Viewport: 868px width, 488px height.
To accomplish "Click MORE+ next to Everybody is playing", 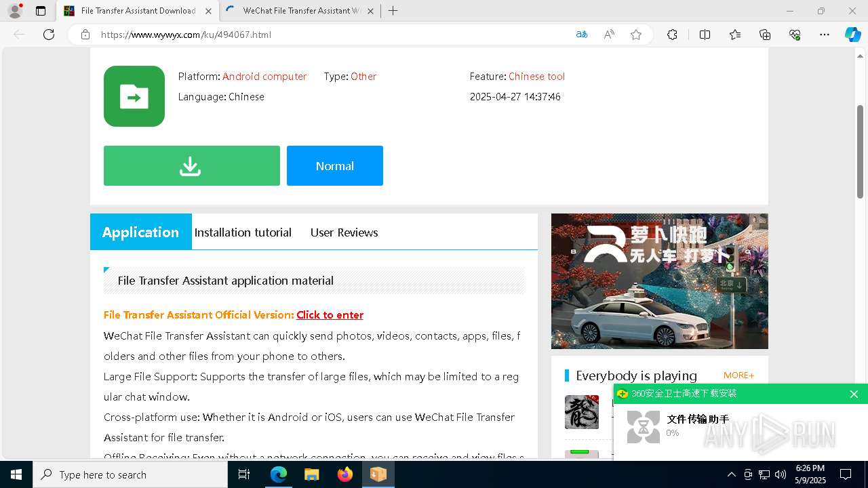I will tap(739, 375).
